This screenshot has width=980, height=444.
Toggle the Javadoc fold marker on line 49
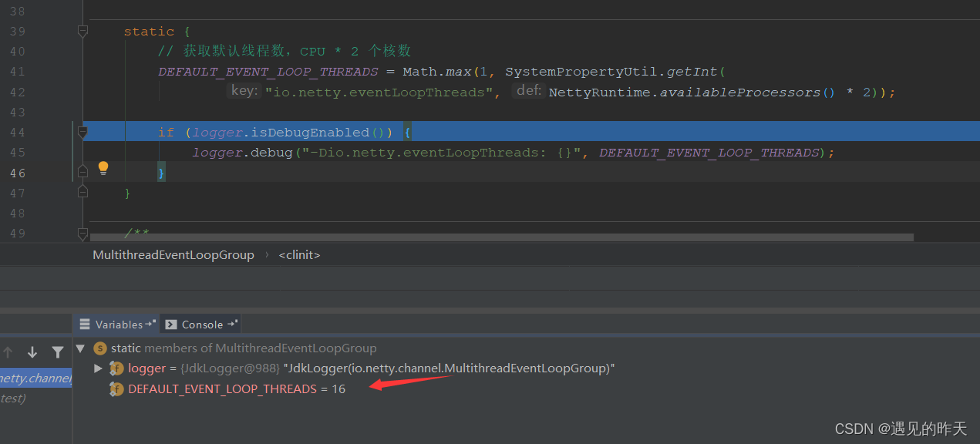click(83, 233)
